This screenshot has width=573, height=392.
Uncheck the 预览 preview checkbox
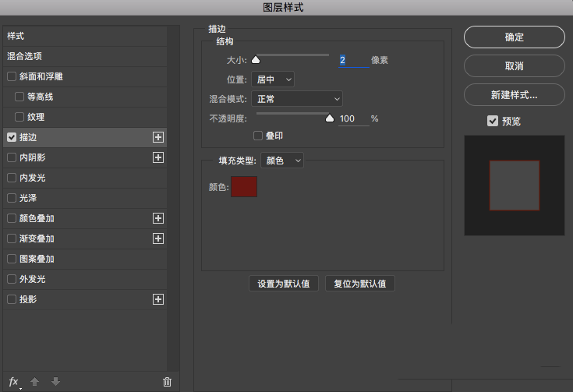492,121
